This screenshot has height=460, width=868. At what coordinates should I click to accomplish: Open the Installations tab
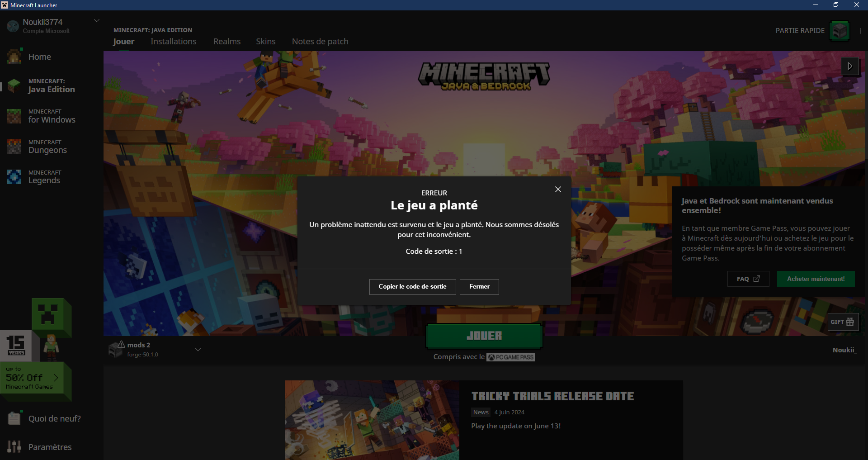click(174, 42)
